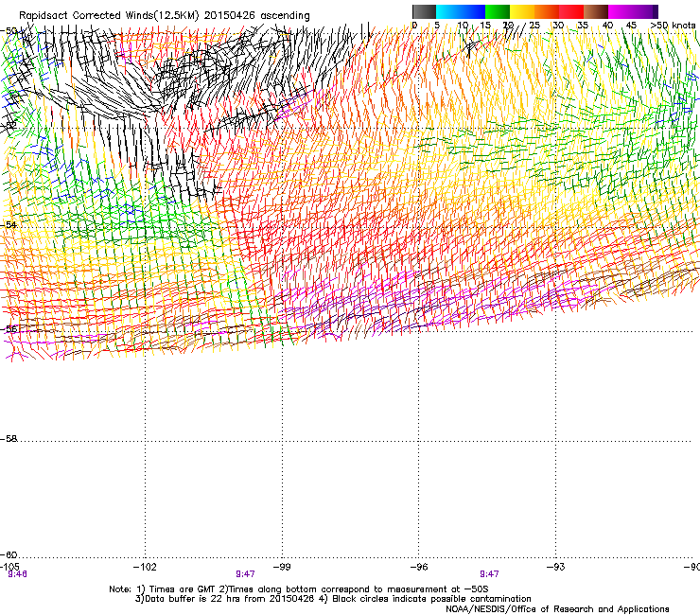Click the green 15-20 knots legend segment

[x=498, y=11]
